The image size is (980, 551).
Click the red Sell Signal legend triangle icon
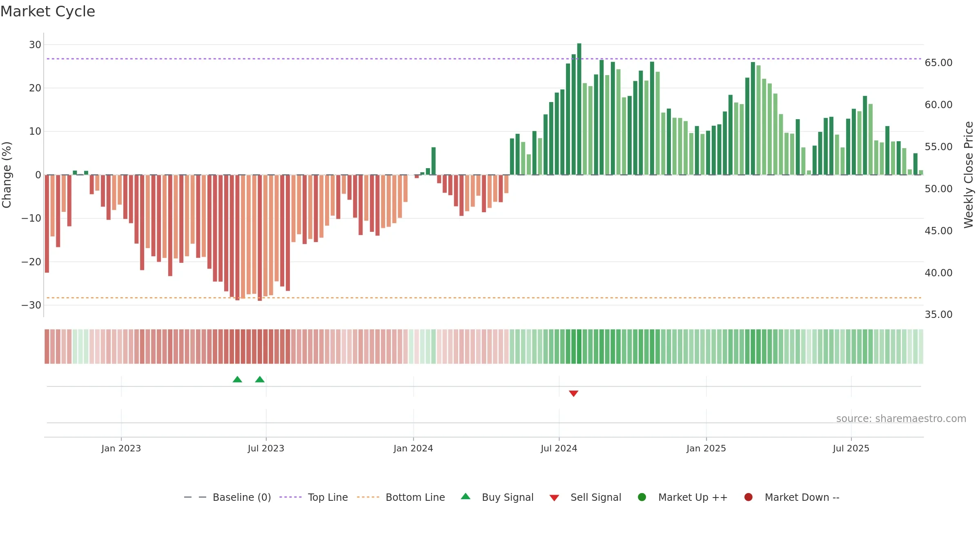[x=554, y=498]
